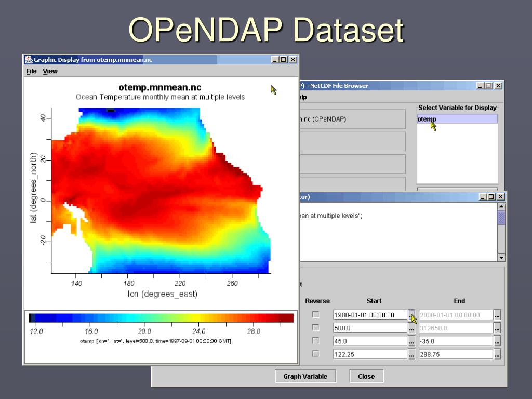Close the NetCDF File Browser window
This screenshot has height=399, width=532.
tap(498, 86)
